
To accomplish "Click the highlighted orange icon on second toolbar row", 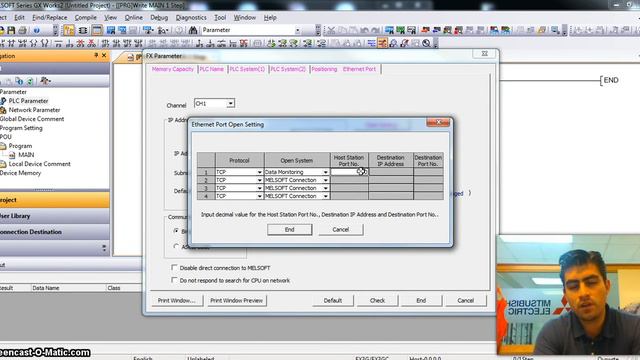I will 382,43.
